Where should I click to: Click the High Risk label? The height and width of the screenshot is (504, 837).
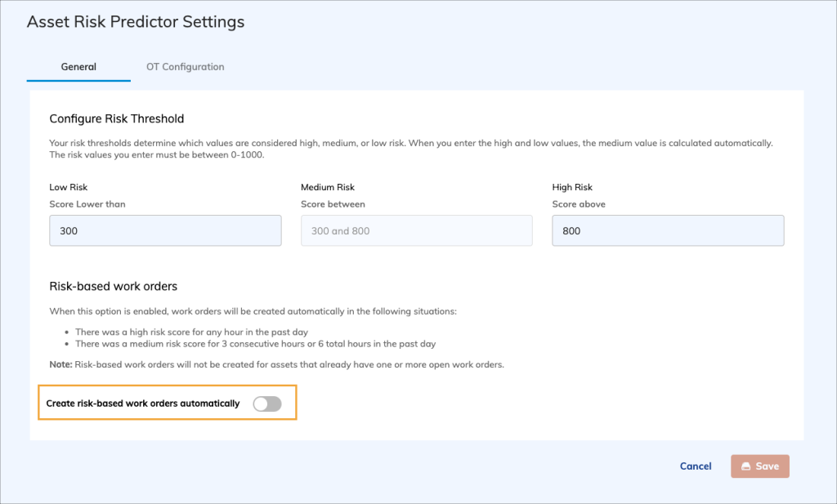coord(573,187)
